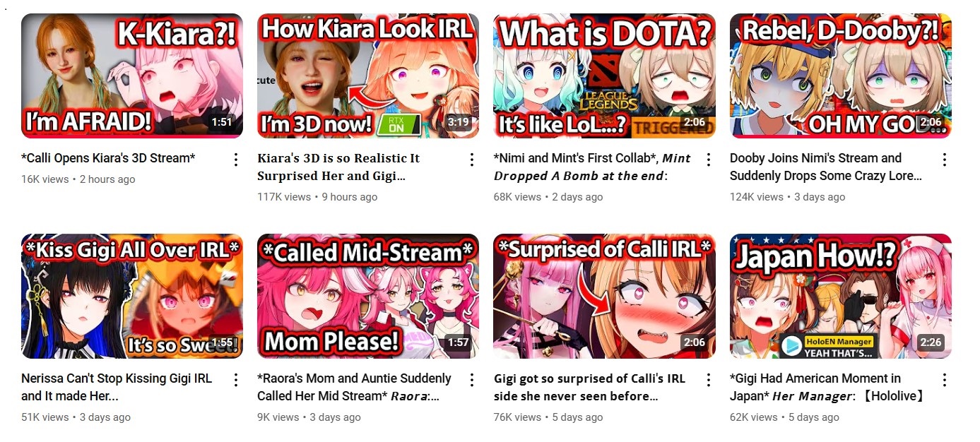Open options menu for Calli Opens Kiara's 3D Stream

[236, 160]
